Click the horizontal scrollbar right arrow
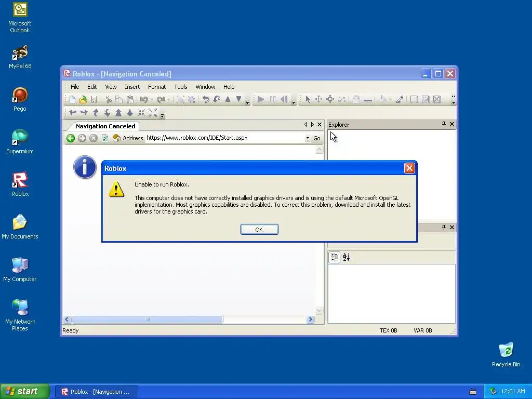 pos(310,320)
